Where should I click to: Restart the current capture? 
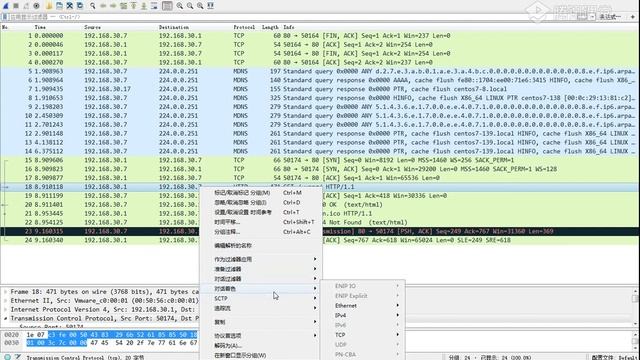(26, 6)
